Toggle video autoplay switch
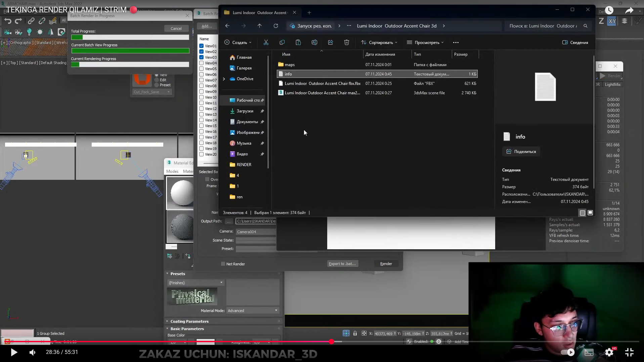Viewport: 644px width, 362px height. coord(568,352)
